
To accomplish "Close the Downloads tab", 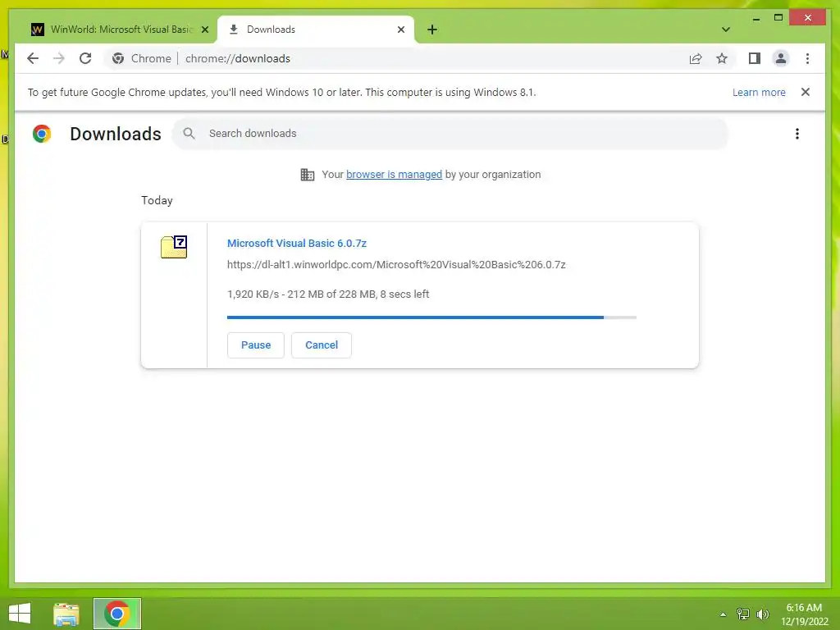I will [400, 30].
